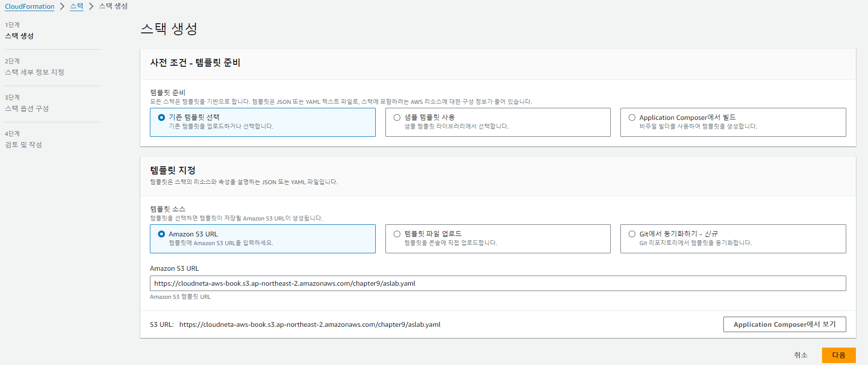868x365 pixels.
Task: Open the CloudFormation breadcrumb link
Action: click(x=29, y=6)
